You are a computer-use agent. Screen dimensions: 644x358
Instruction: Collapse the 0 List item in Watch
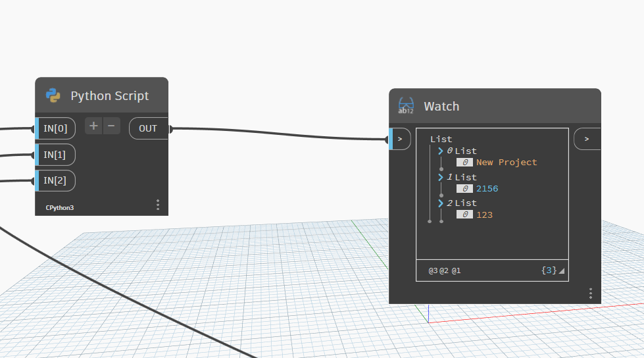coord(441,151)
